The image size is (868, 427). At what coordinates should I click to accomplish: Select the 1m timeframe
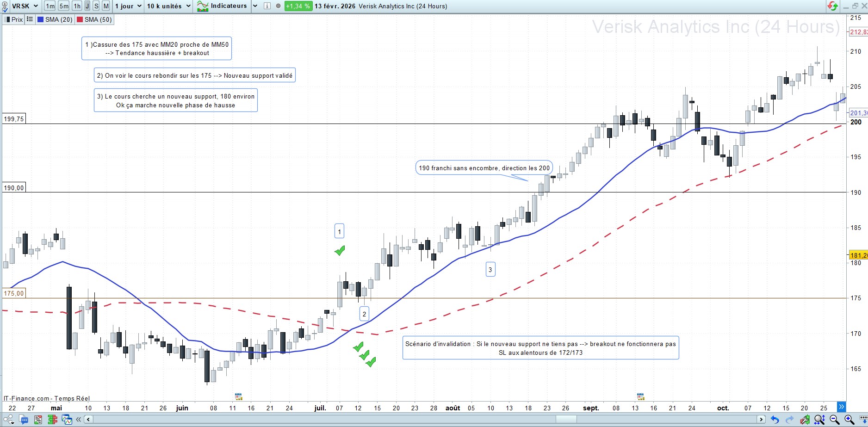point(50,6)
